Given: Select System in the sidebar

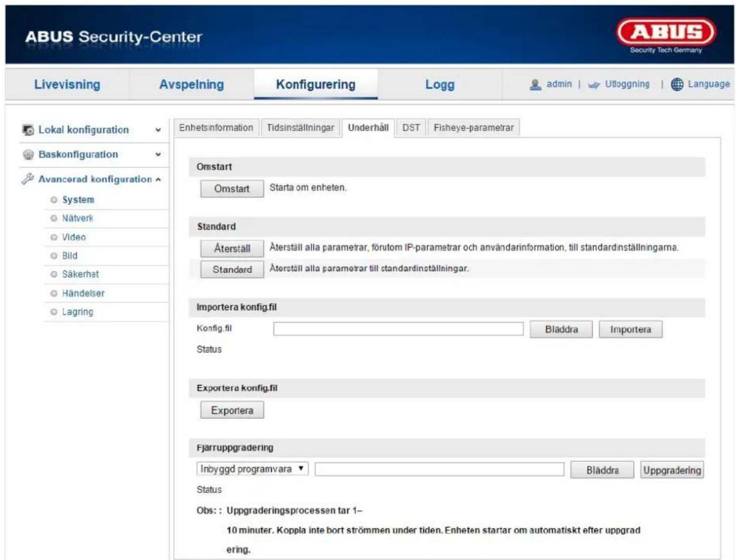Looking at the screenshot, I should 78,200.
